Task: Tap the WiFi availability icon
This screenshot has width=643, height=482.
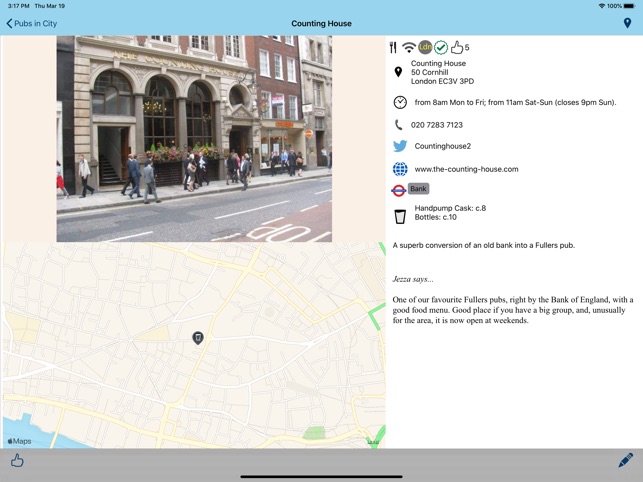Action: point(409,47)
